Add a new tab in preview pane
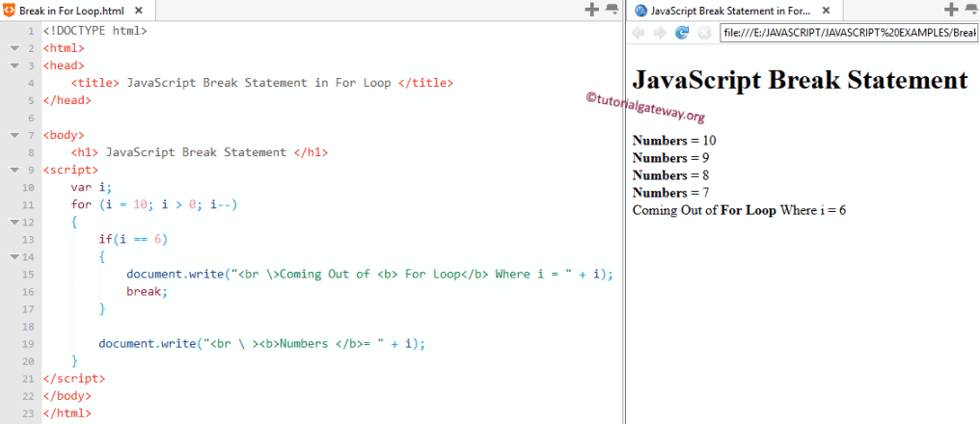The width and height of the screenshot is (980, 424). coord(951,10)
